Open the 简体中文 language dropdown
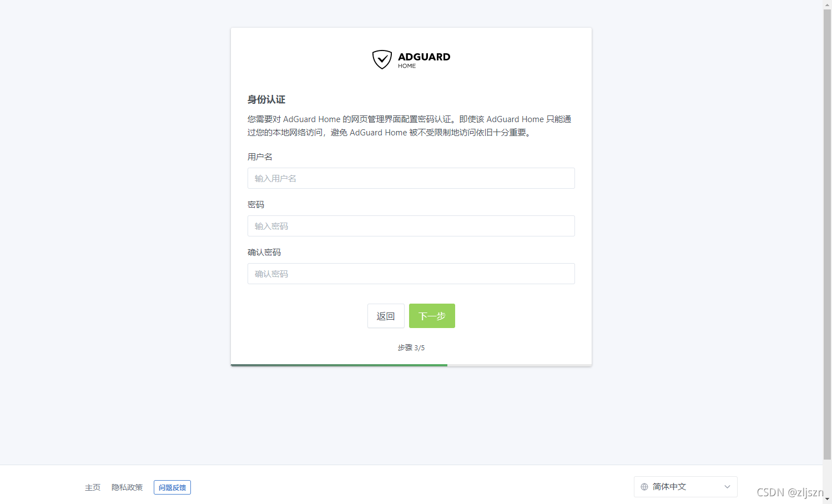Image resolution: width=832 pixels, height=504 pixels. pos(685,487)
